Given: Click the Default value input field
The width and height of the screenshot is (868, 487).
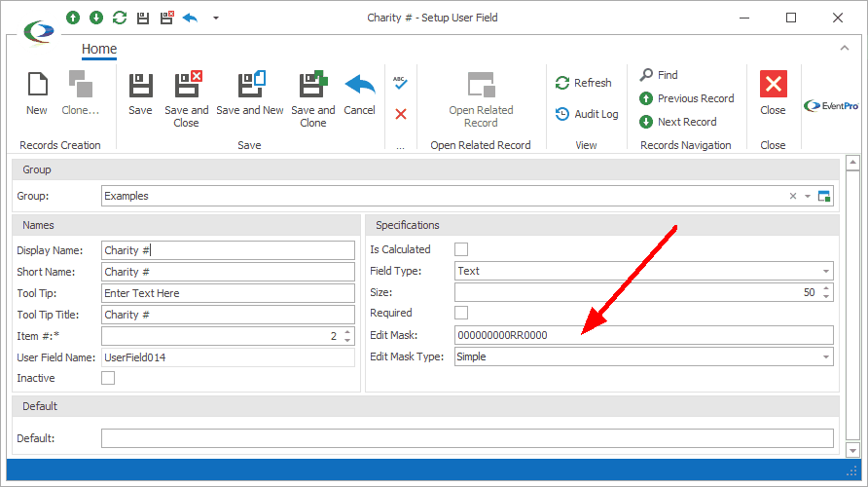Looking at the screenshot, I should coord(467,438).
